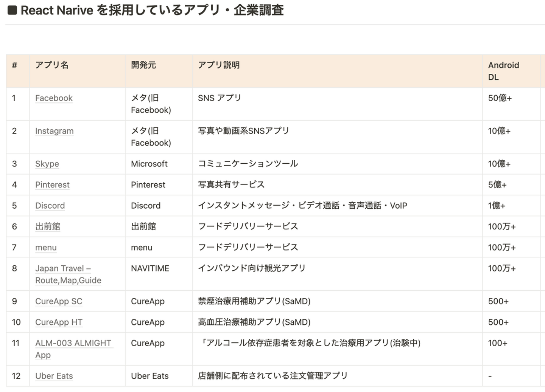Click the 50億+ download count cell
Screen dimensions: 545x392
click(x=500, y=98)
